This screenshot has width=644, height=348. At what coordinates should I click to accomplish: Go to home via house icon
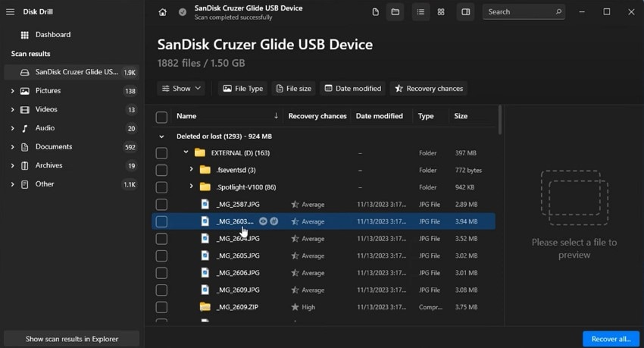[163, 12]
